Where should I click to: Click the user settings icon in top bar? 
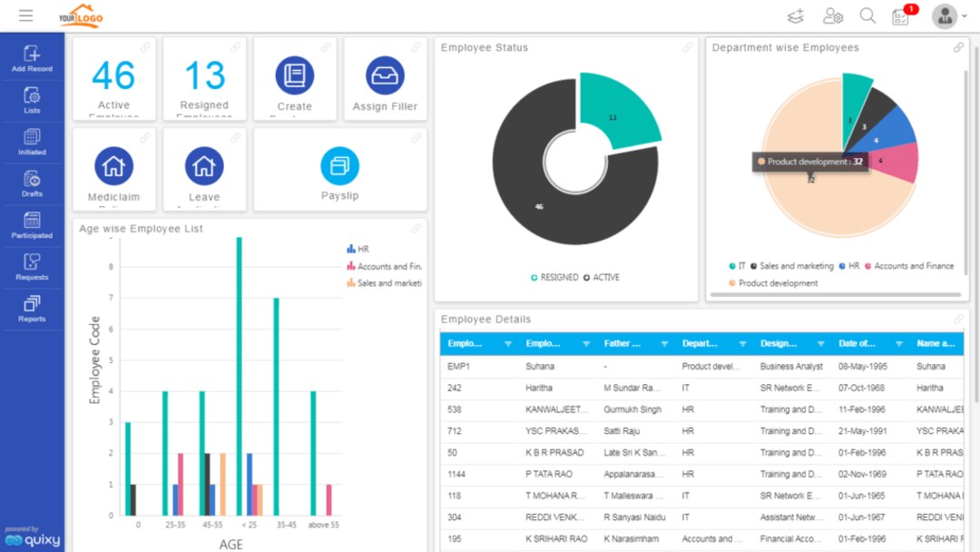[832, 15]
